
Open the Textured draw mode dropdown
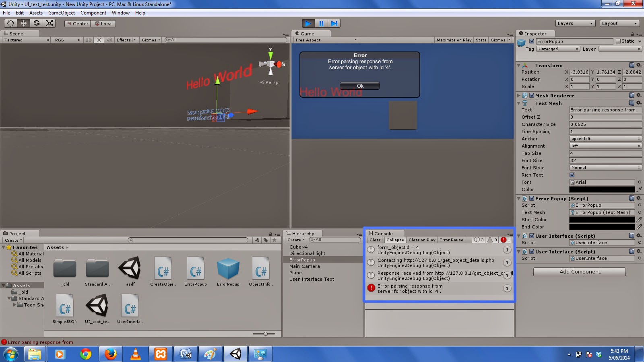[27, 40]
